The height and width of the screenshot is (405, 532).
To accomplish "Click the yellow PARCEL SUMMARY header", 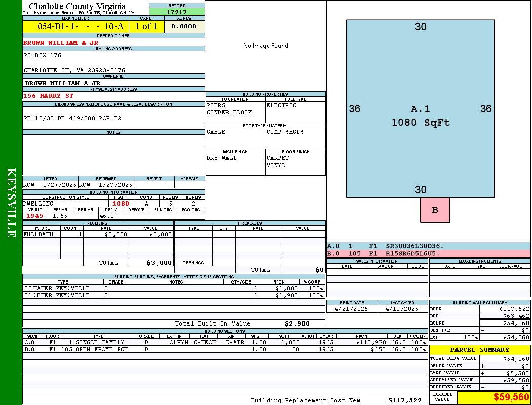I will point(480,350).
